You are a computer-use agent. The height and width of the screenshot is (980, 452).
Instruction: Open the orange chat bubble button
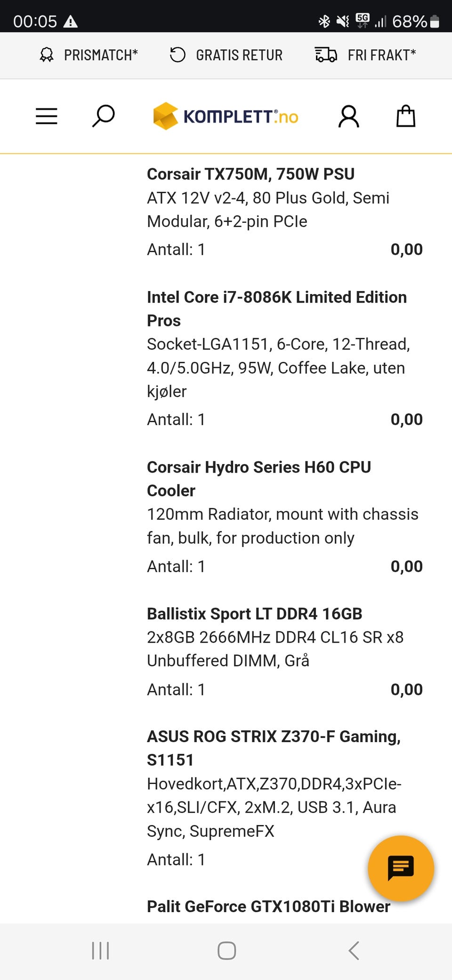click(x=401, y=868)
